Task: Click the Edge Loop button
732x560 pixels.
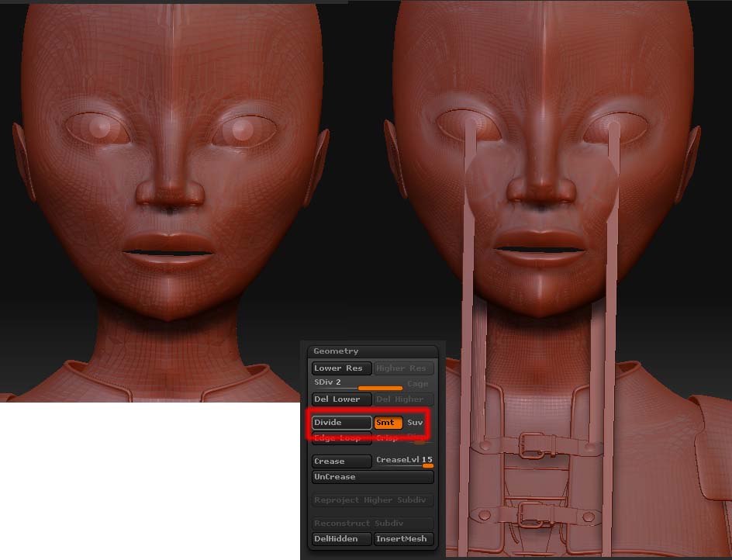Action: click(x=341, y=438)
